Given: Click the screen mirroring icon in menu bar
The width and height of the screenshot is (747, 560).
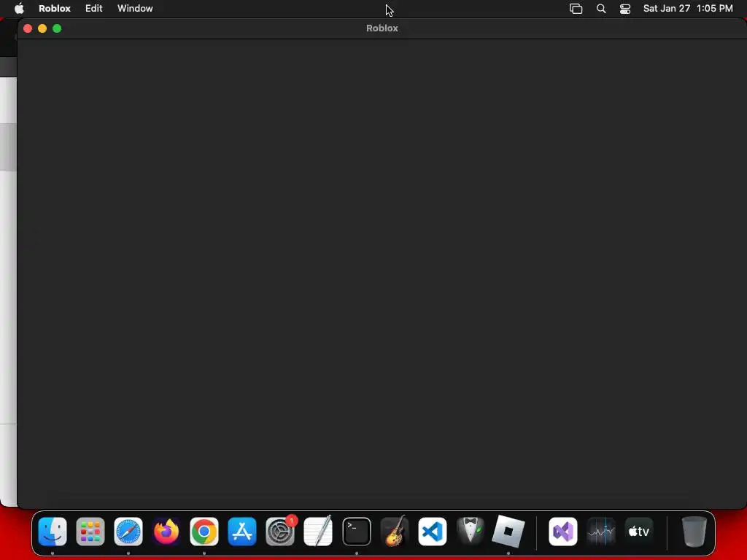Looking at the screenshot, I should pos(576,9).
